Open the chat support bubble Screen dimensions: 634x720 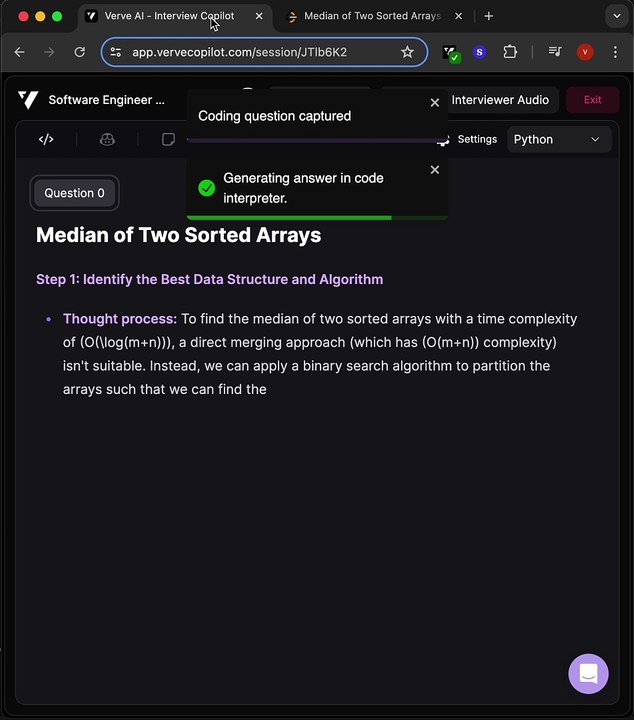[588, 674]
